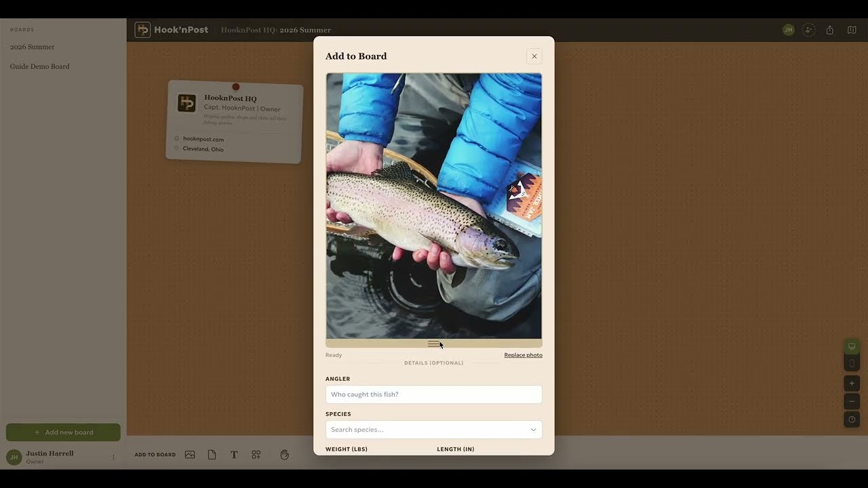Viewport: 868px width, 488px height.
Task: Open the map view icon in header
Action: 852,30
